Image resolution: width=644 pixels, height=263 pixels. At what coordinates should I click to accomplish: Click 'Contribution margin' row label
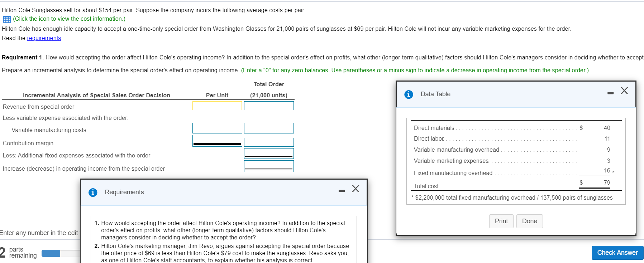coord(28,143)
